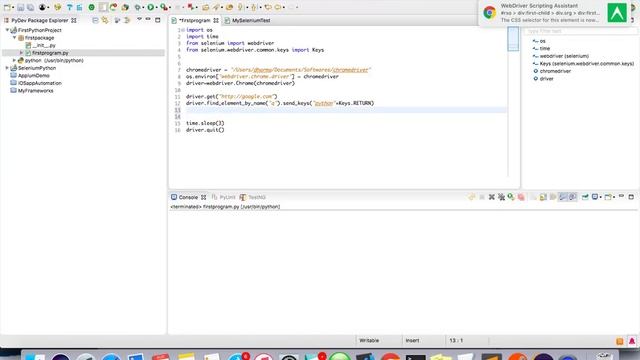640x360 pixels.
Task: Click Remove All Terminated Launches in Console
Action: click(x=501, y=197)
